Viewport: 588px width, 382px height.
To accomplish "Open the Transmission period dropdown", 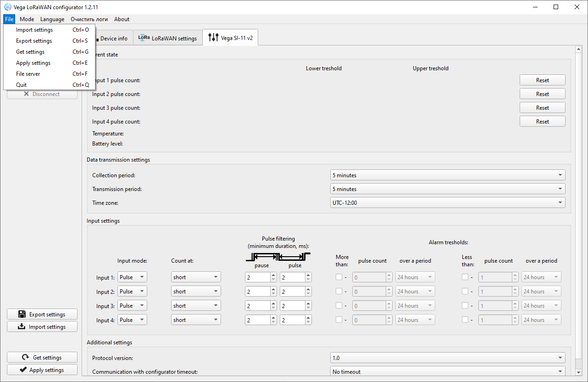I will pyautogui.click(x=448, y=189).
